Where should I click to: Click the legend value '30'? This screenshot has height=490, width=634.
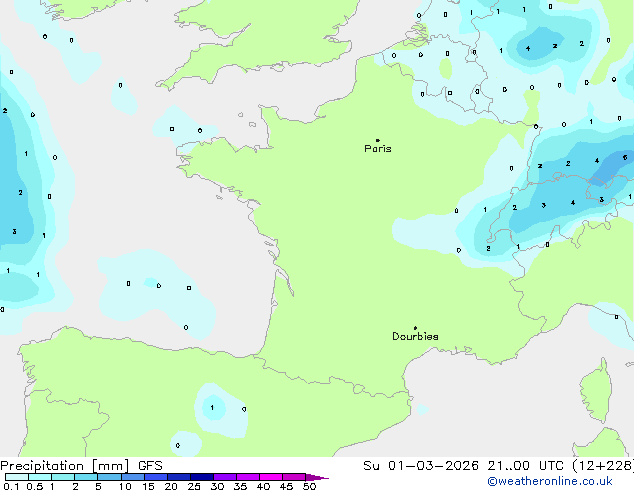pyautogui.click(x=217, y=486)
